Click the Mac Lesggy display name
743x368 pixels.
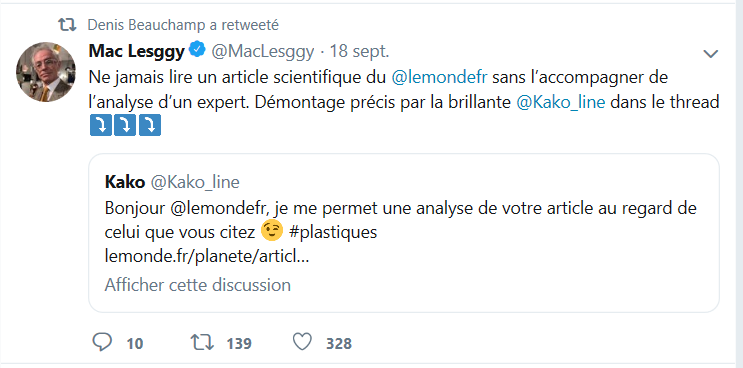click(136, 51)
